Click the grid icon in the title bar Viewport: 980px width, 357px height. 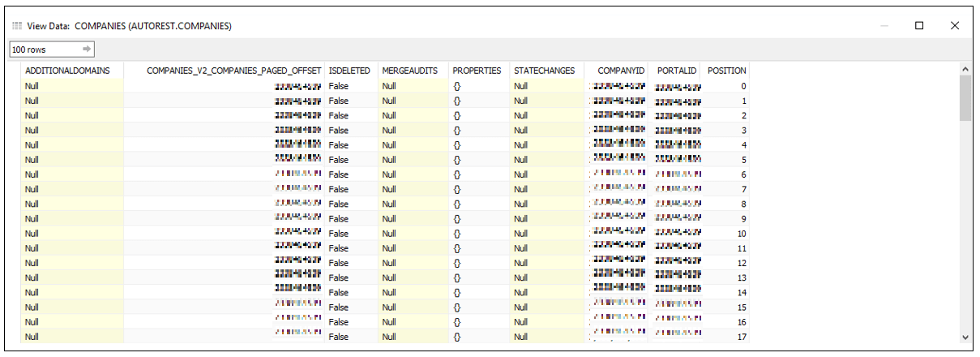click(x=17, y=26)
